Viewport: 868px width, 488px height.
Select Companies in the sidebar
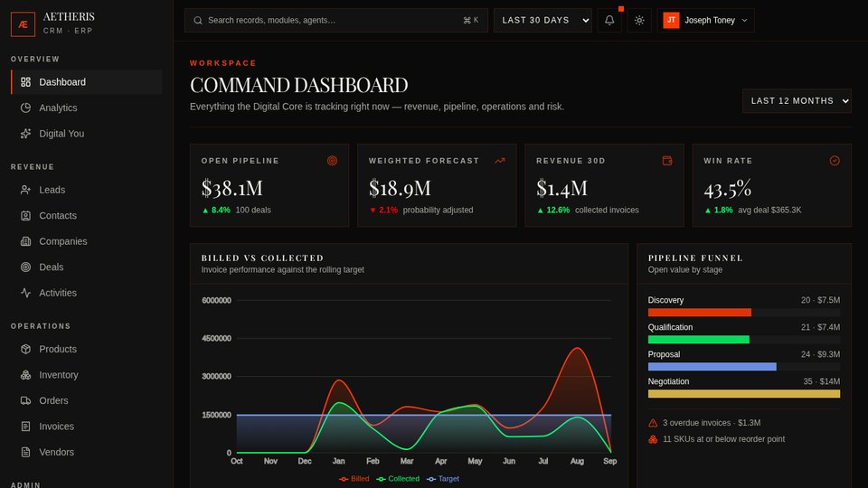pos(87,241)
